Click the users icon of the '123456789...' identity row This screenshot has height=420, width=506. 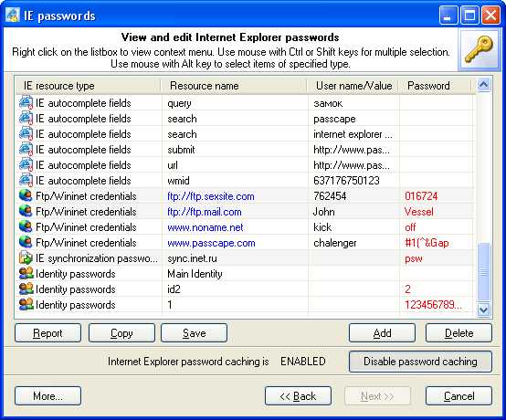click(x=26, y=304)
